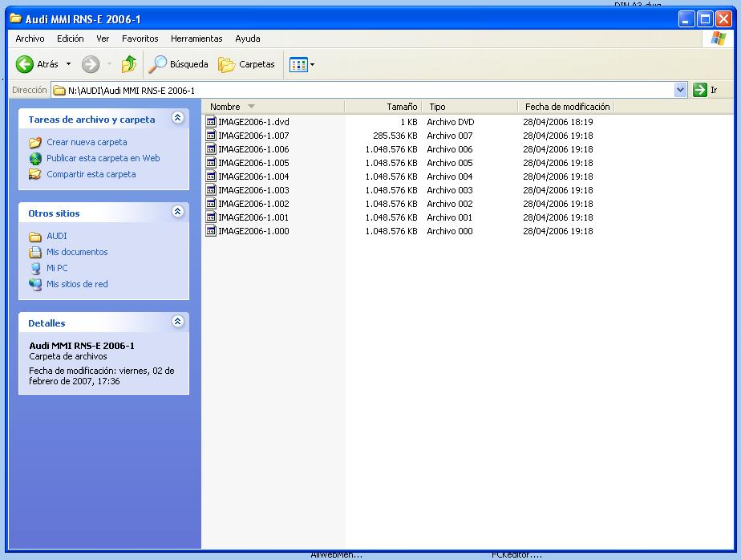The image size is (741, 560).
Task: Open the Mis documentos link
Action: [77, 252]
